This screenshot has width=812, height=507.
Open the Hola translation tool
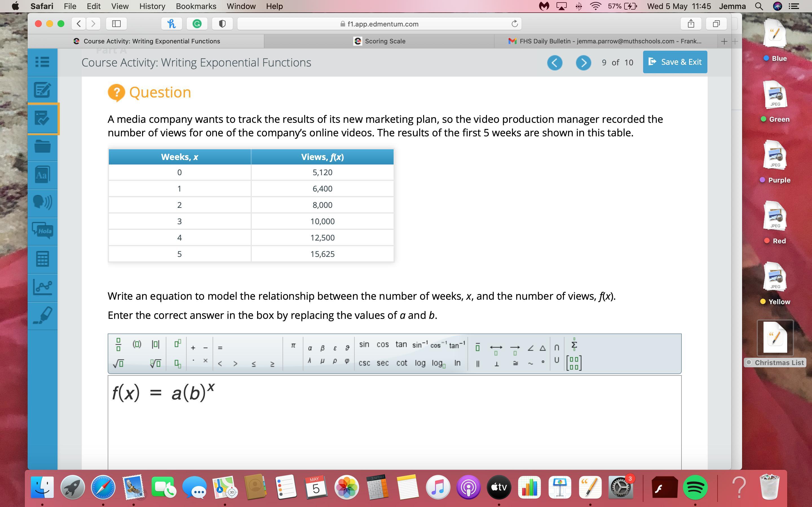click(x=42, y=231)
